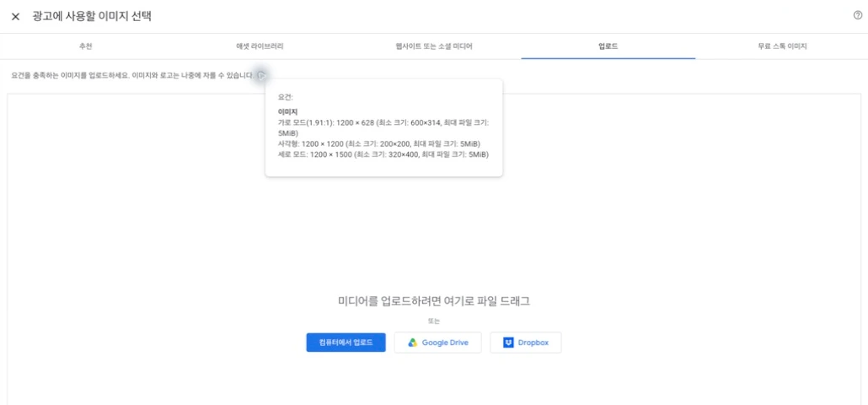The image size is (868, 405).
Task: Switch to the 추천 tab
Action: click(86, 46)
